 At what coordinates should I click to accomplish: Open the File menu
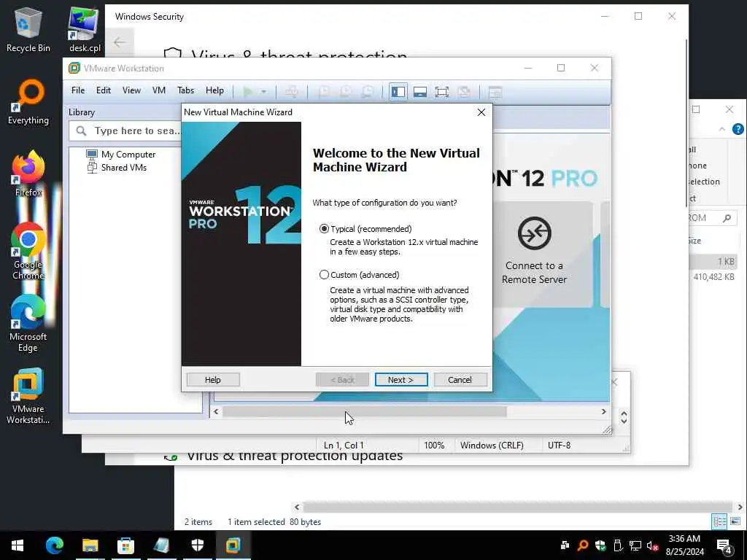point(77,90)
